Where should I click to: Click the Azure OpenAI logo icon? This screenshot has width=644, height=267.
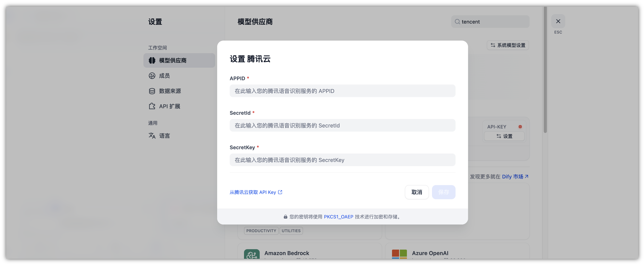click(399, 254)
